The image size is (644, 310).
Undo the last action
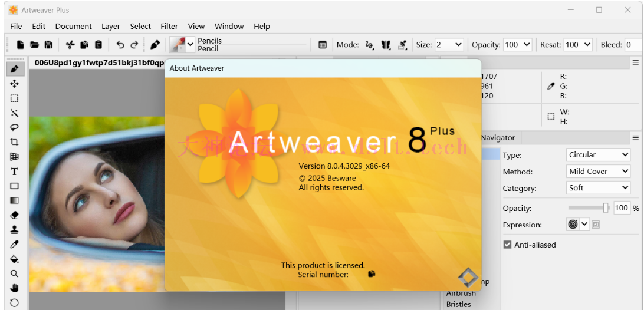coord(120,45)
